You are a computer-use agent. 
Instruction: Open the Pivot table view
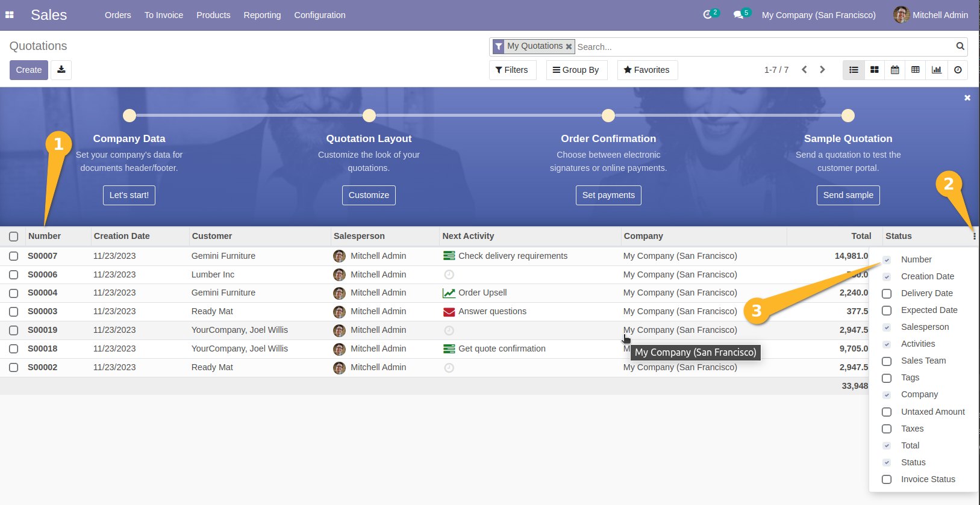(916, 70)
